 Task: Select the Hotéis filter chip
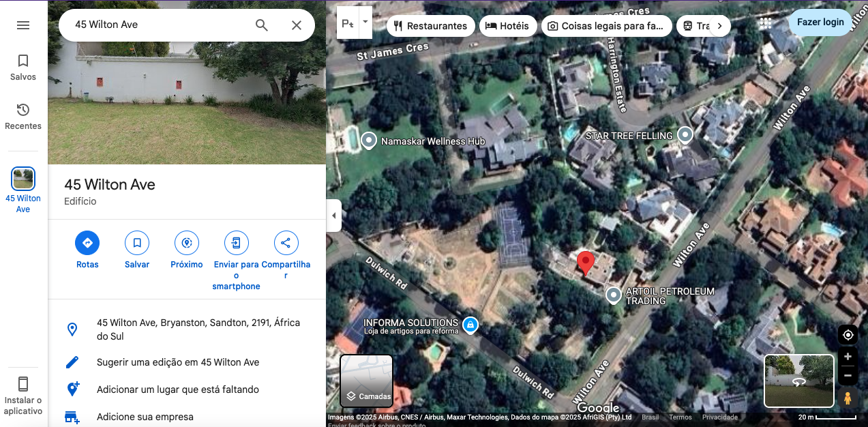coord(507,26)
